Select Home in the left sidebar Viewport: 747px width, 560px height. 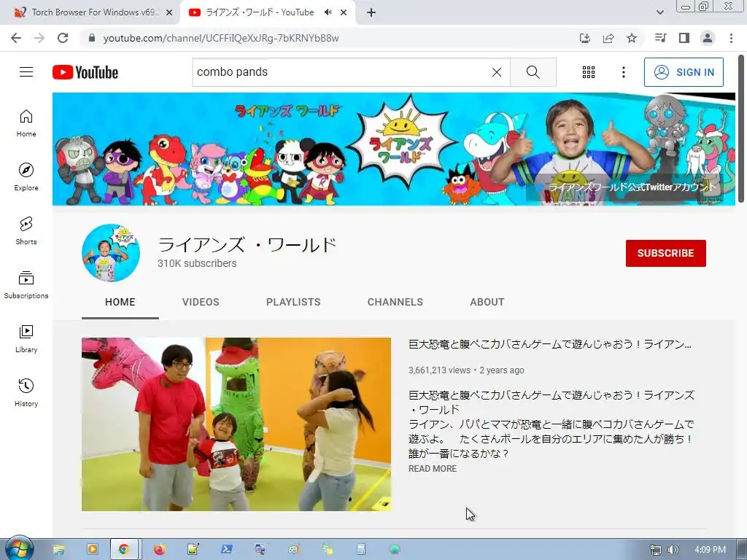(26, 123)
